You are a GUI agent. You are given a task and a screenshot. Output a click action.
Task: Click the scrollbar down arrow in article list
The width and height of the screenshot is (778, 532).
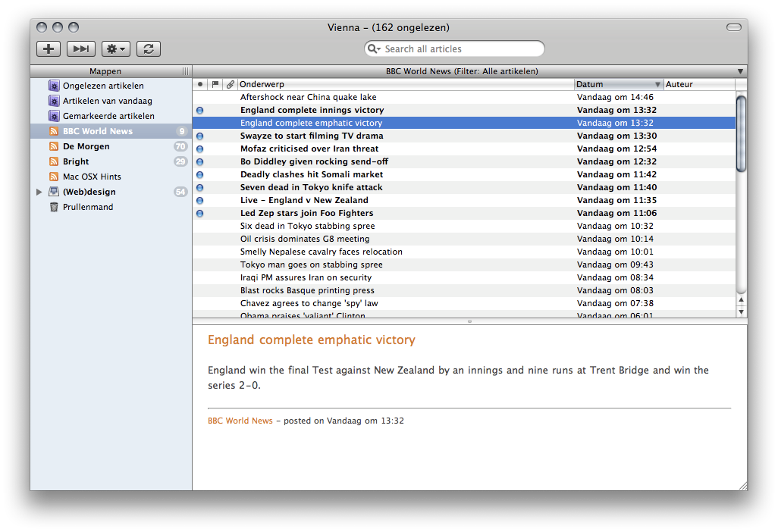(x=742, y=312)
